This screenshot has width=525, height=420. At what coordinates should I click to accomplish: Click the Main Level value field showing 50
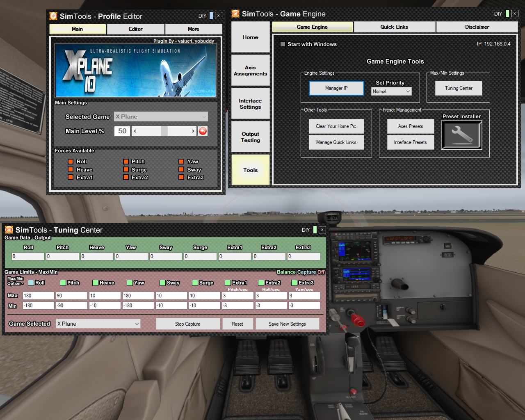122,131
